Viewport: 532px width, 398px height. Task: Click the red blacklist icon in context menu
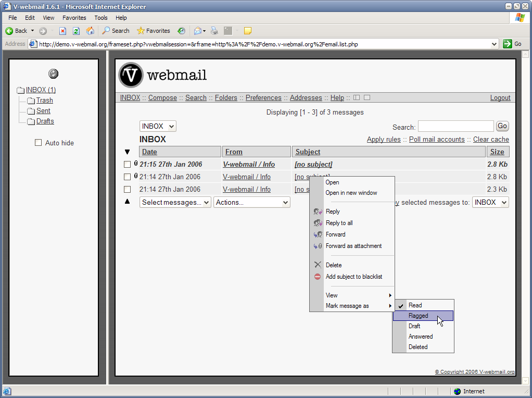[318, 277]
